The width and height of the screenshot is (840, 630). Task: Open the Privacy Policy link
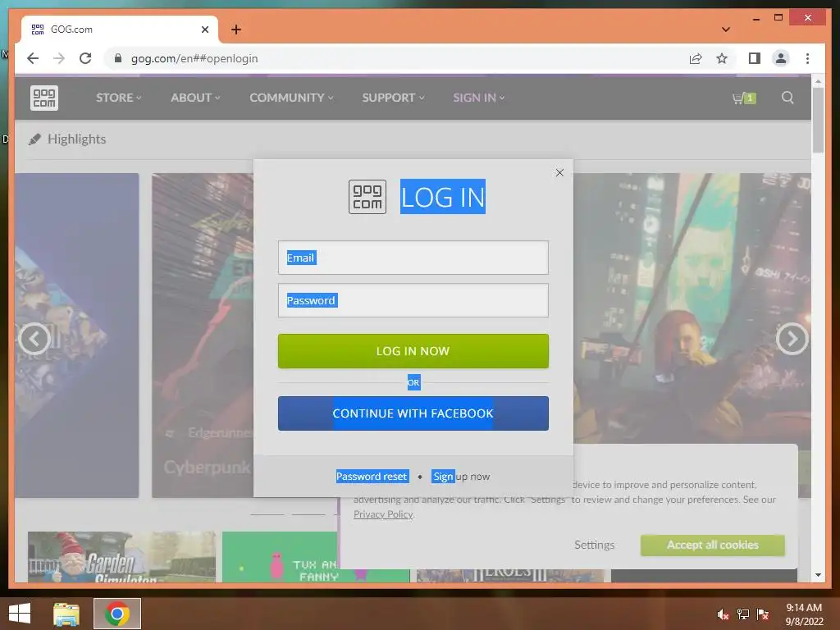coord(383,514)
